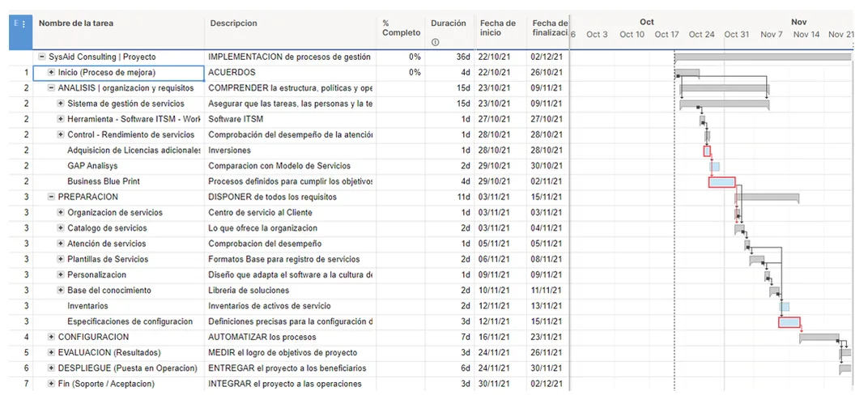Click the Nov 7 week header in the timeline
868x412 pixels.
click(x=771, y=34)
